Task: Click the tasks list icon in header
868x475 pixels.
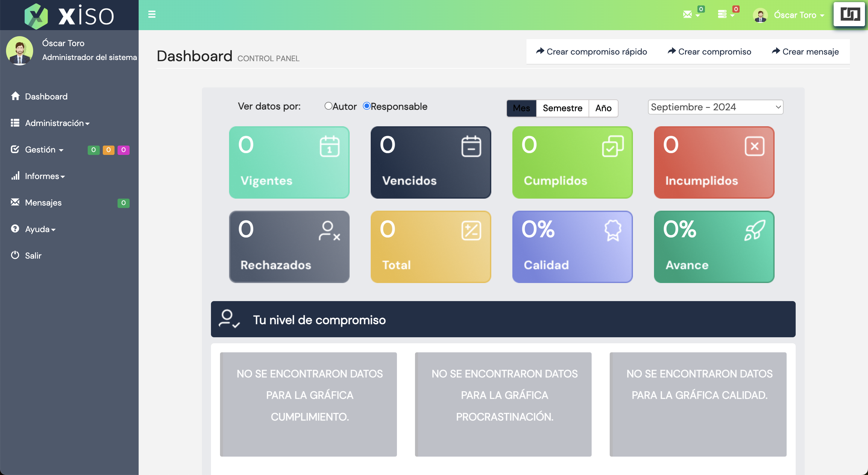Action: (x=722, y=14)
